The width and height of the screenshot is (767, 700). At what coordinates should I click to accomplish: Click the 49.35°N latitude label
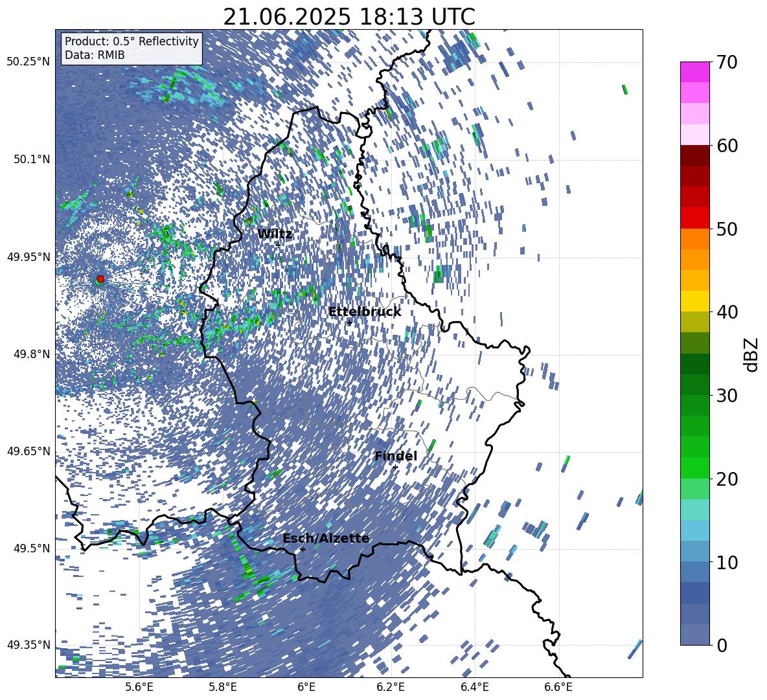[29, 645]
